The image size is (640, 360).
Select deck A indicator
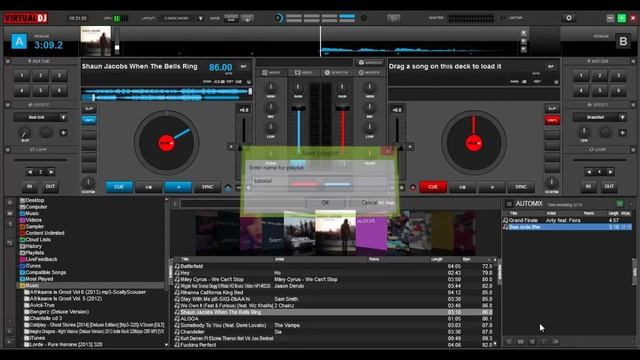tap(19, 42)
